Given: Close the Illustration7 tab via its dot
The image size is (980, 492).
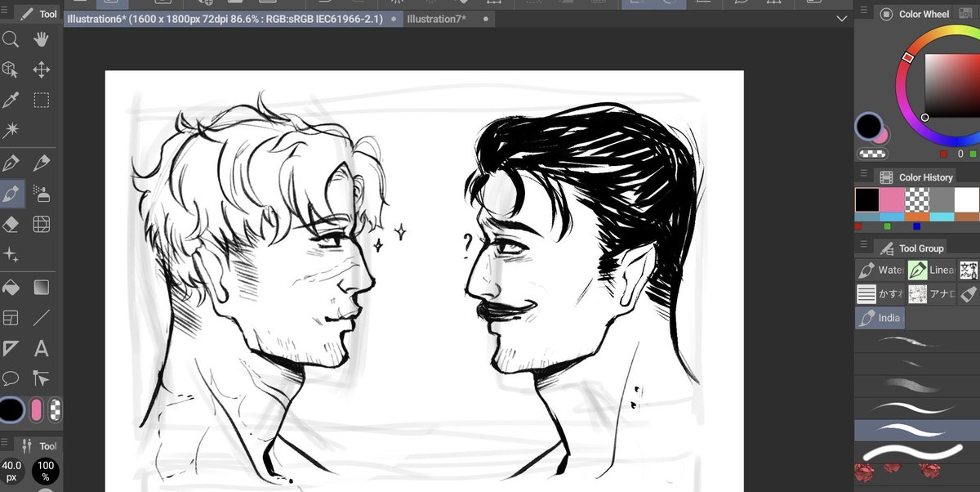Looking at the screenshot, I should (487, 18).
